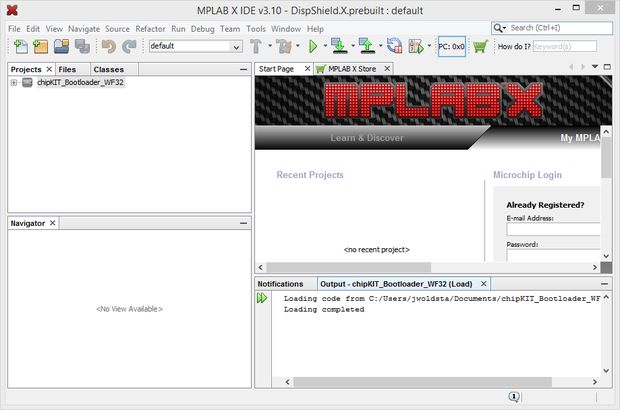Close the Projects tab
Screen dimensions: 620x410
coord(49,69)
